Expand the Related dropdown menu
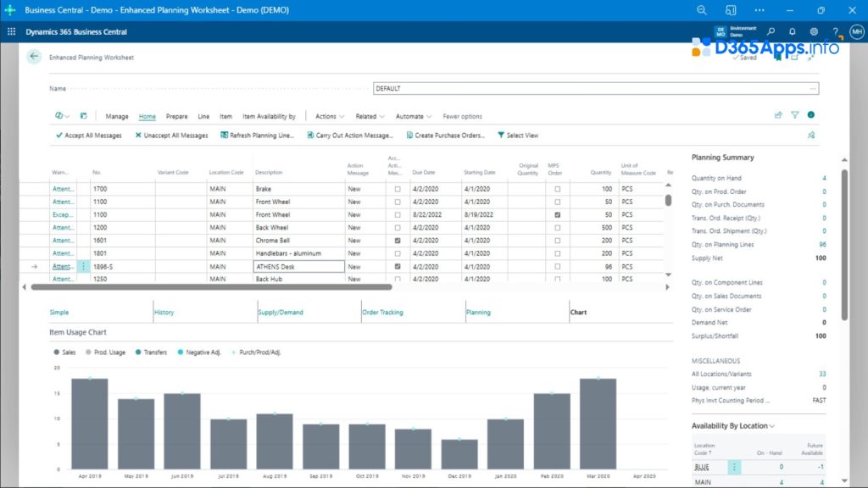Image resolution: width=868 pixels, height=488 pixels. tap(370, 116)
